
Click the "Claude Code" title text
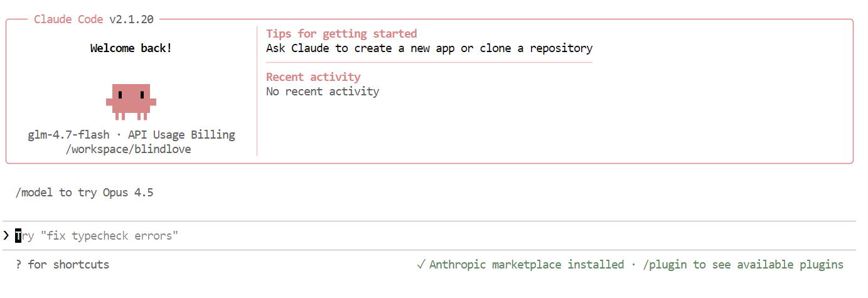(x=68, y=19)
